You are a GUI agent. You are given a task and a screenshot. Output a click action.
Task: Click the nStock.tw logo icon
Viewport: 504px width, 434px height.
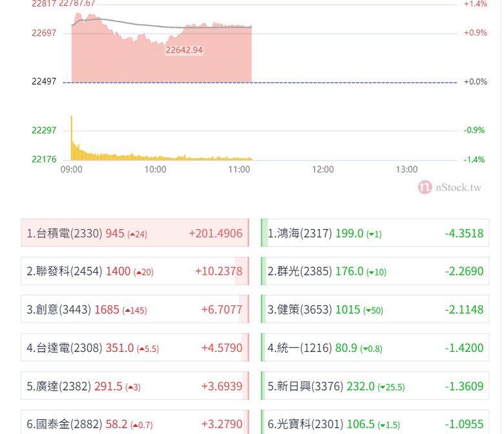tap(425, 187)
